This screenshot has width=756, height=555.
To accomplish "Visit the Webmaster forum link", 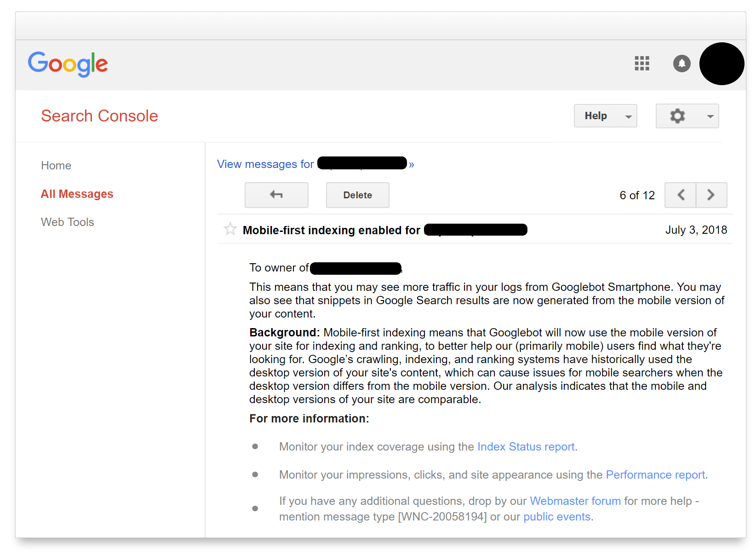I will tap(575, 501).
